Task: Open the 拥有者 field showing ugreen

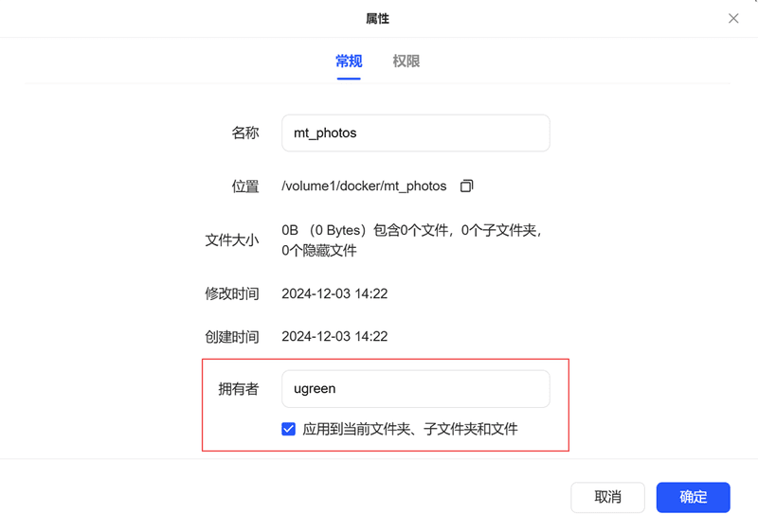Action: click(416, 389)
